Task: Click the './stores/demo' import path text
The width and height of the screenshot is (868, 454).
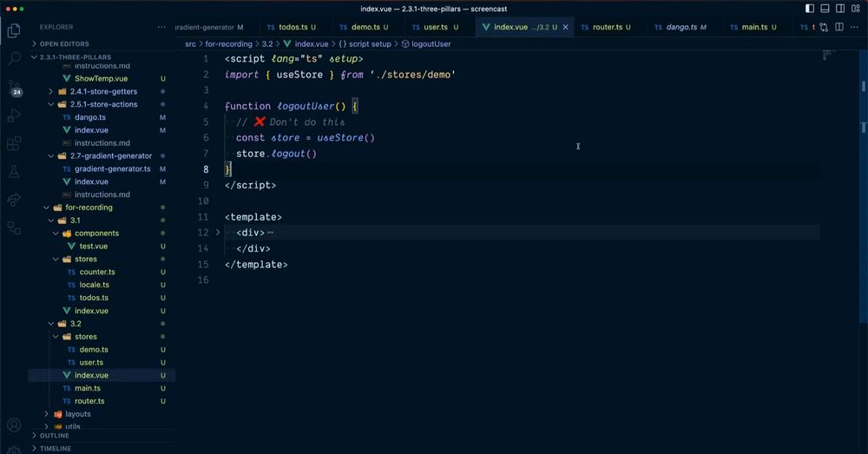Action: 412,75
